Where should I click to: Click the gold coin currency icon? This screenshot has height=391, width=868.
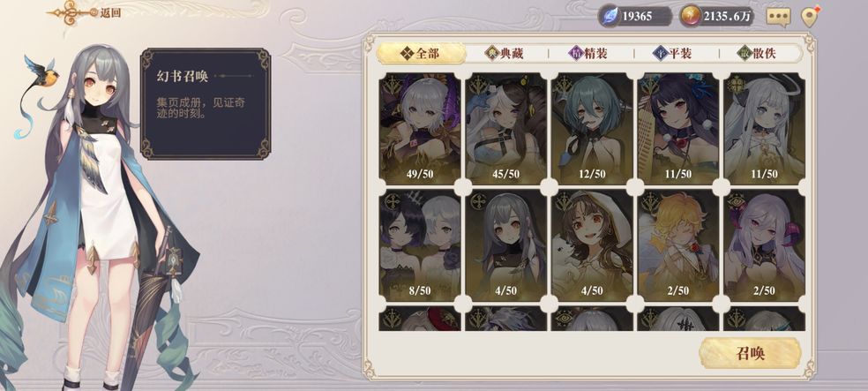pyautogui.click(x=690, y=16)
